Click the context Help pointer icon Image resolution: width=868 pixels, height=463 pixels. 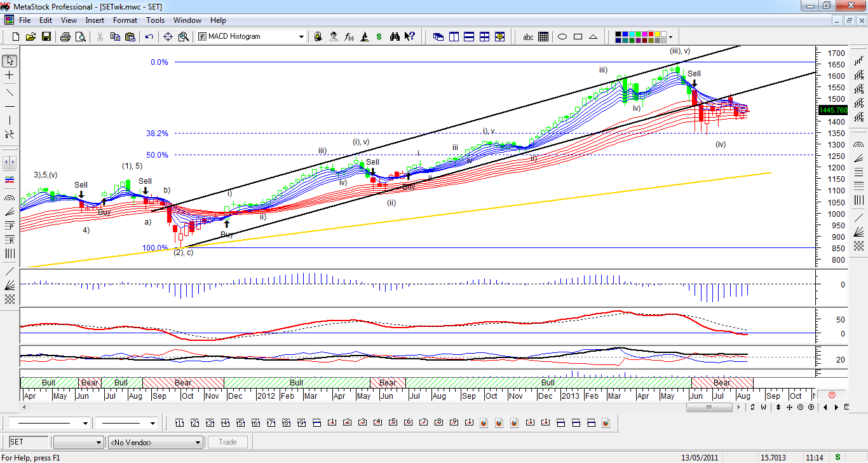click(410, 37)
